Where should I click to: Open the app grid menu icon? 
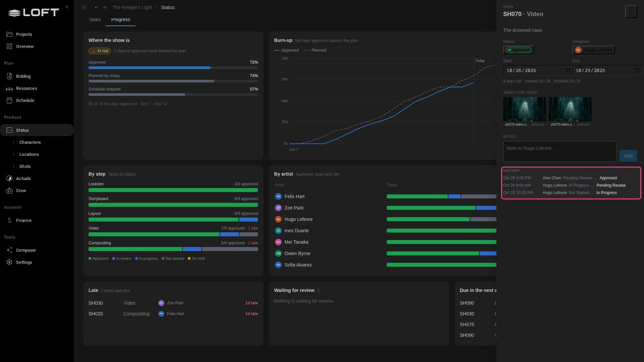[84, 8]
